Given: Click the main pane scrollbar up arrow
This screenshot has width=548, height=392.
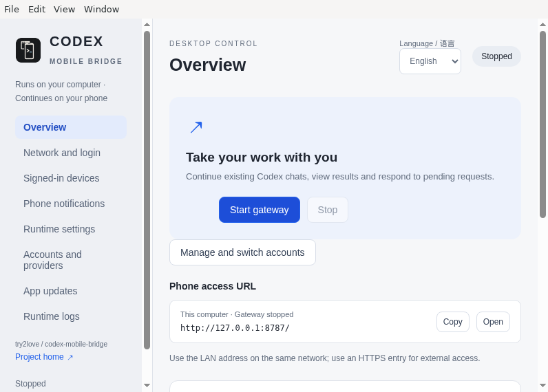Looking at the screenshot, I should (x=542, y=25).
